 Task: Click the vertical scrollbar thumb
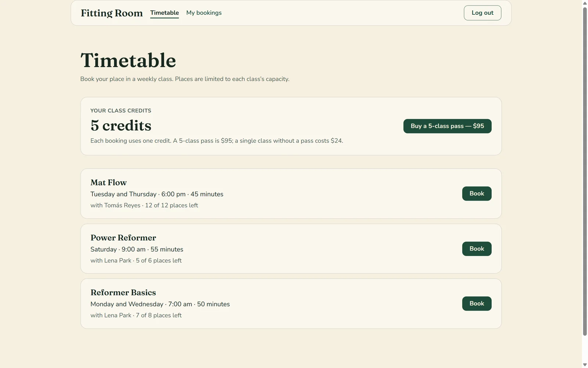pos(585,171)
